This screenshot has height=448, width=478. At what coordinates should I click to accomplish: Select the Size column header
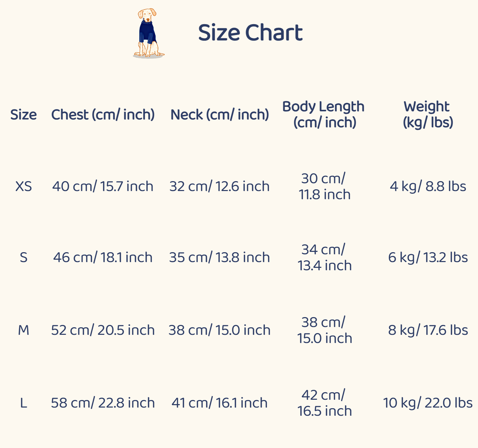(23, 115)
